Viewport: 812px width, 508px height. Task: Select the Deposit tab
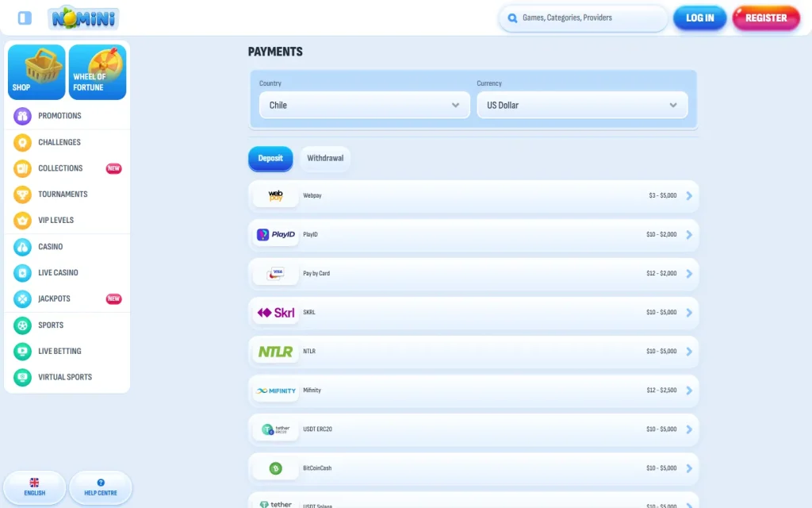(270, 158)
